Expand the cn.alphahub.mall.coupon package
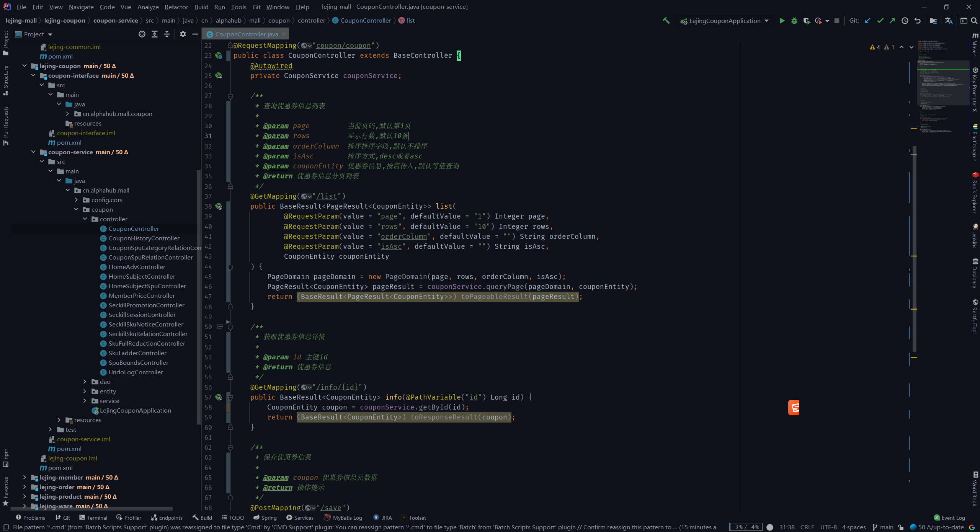This screenshot has width=980, height=532. (x=68, y=114)
